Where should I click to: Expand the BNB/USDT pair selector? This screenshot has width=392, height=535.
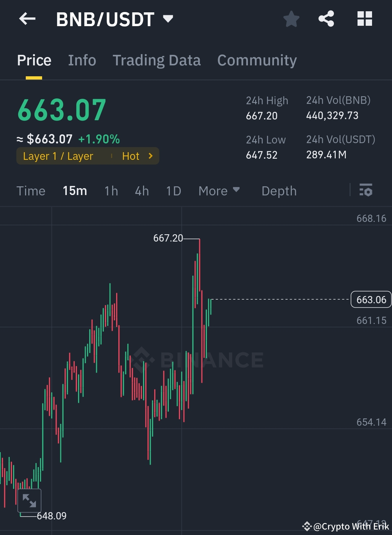(x=168, y=19)
